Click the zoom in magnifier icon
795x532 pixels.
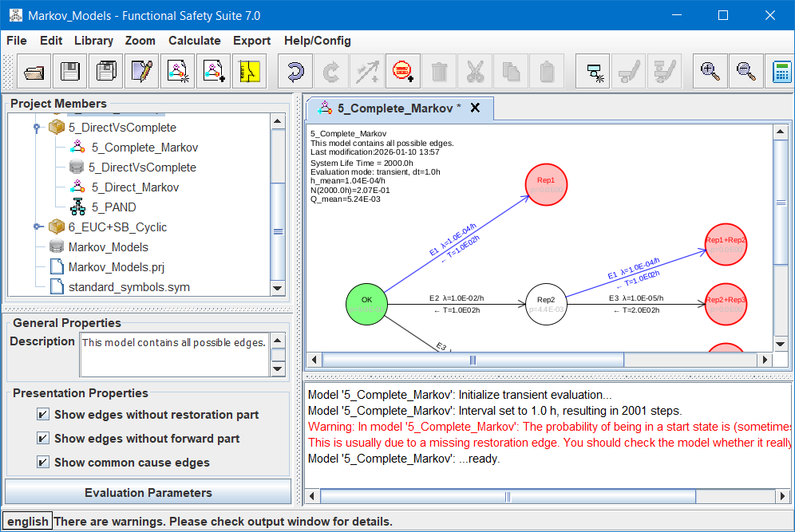[709, 72]
